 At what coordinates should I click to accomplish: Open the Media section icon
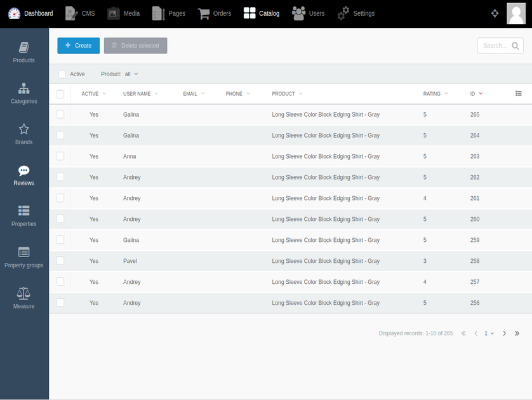[114, 13]
